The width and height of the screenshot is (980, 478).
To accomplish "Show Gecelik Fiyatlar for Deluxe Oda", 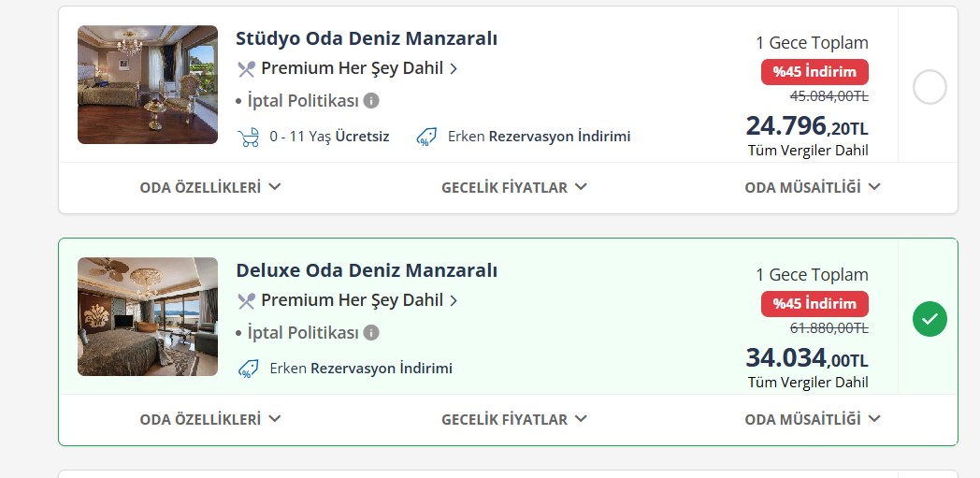I will (x=513, y=419).
